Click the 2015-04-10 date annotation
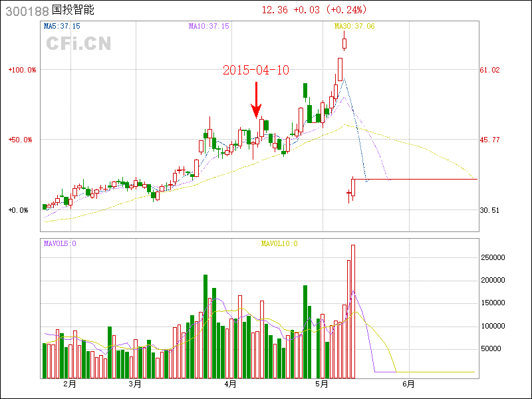 click(x=256, y=70)
